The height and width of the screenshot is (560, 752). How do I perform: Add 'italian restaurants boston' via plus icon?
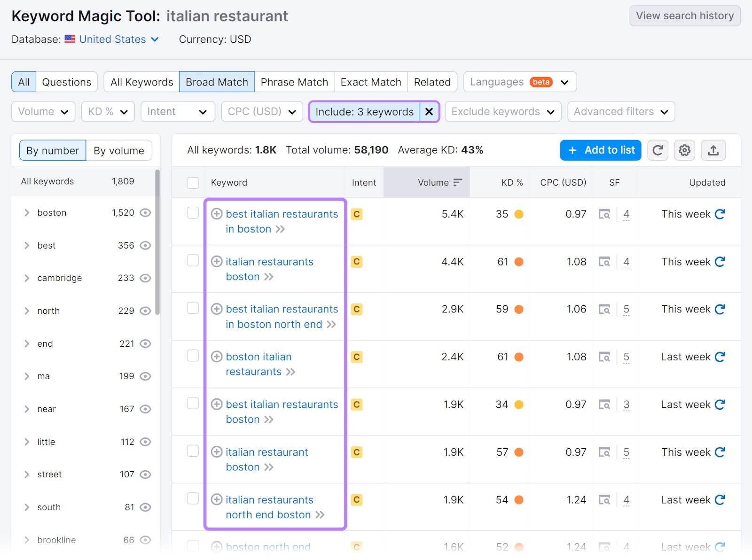[x=217, y=261]
